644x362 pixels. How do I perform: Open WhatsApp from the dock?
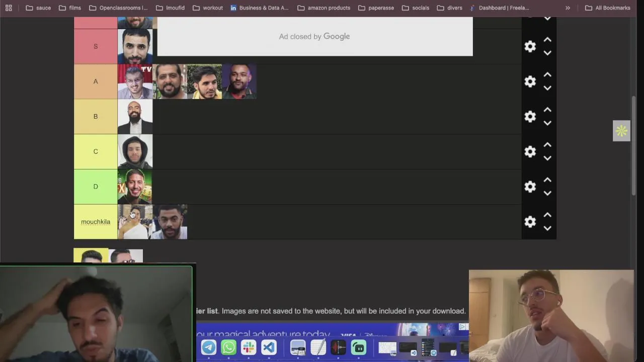point(228,347)
